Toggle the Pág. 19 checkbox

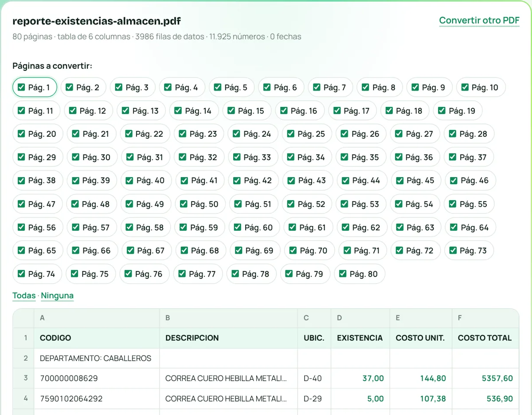[x=442, y=111]
